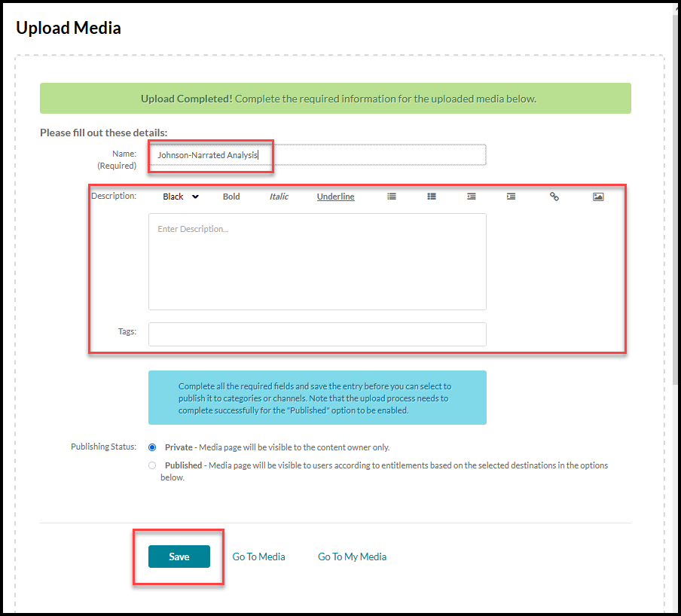Screen dimensions: 681x616
Task: Save the uploaded media details
Action: pos(179,556)
